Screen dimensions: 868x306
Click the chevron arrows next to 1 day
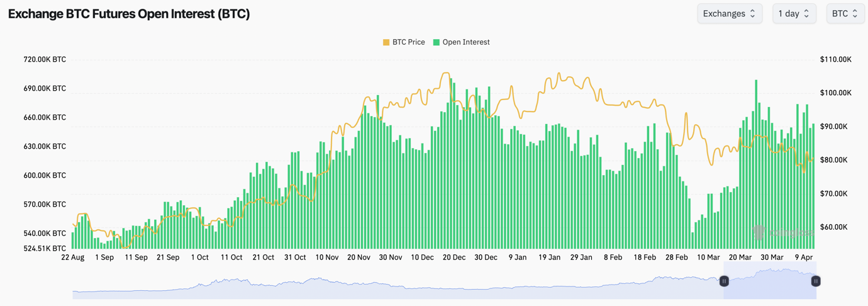pyautogui.click(x=806, y=13)
